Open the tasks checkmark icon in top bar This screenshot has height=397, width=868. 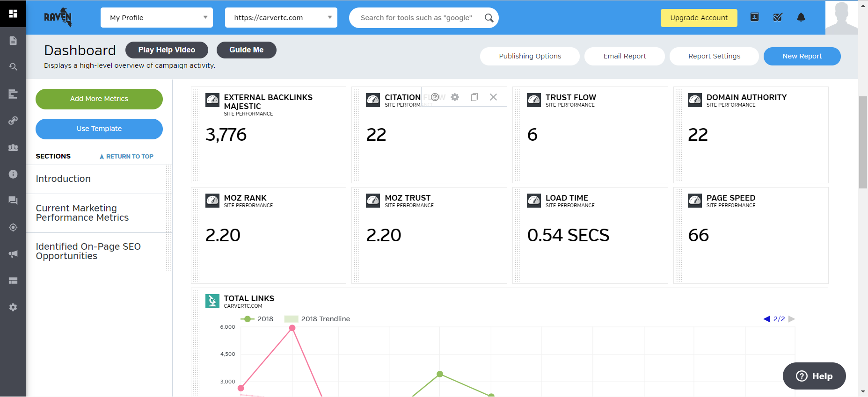[x=778, y=17]
